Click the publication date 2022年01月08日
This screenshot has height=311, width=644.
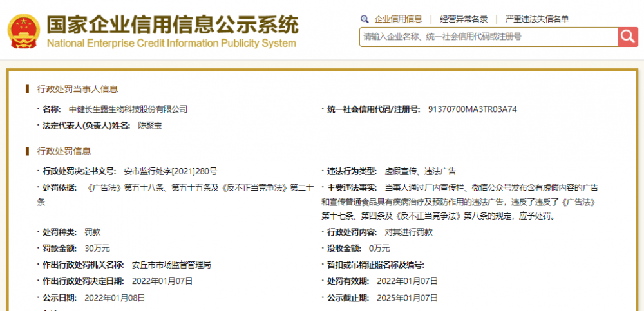(x=115, y=298)
